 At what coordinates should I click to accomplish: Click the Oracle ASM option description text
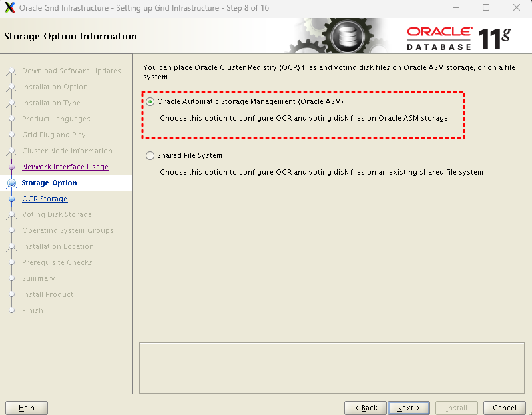click(x=305, y=118)
